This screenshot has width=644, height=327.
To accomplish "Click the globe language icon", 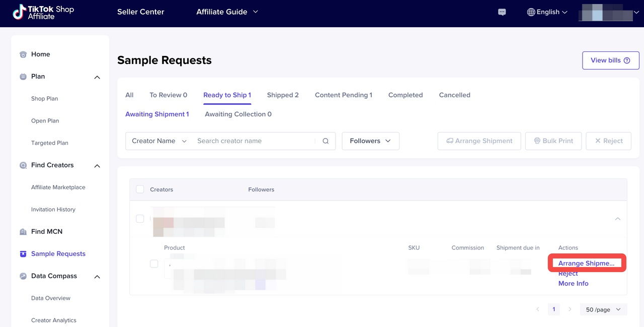I will tap(531, 12).
